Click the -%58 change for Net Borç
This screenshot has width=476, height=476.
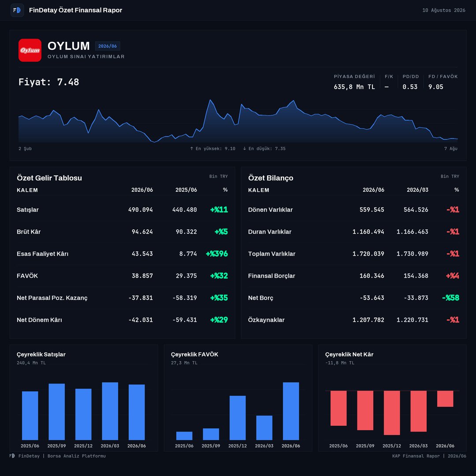450,297
